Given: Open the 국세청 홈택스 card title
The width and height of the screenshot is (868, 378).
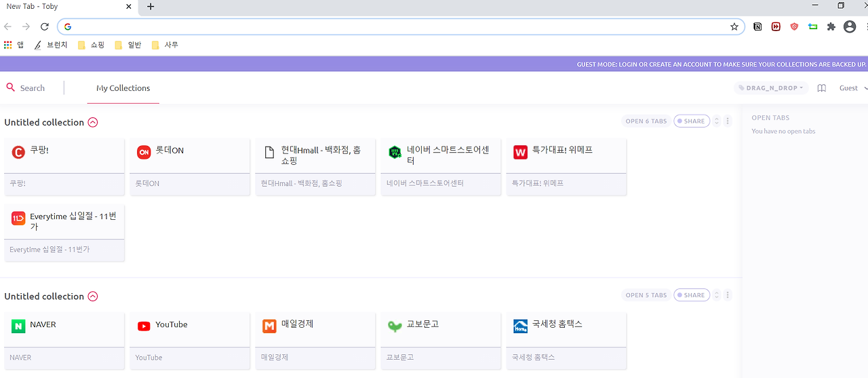Looking at the screenshot, I should click(x=557, y=324).
